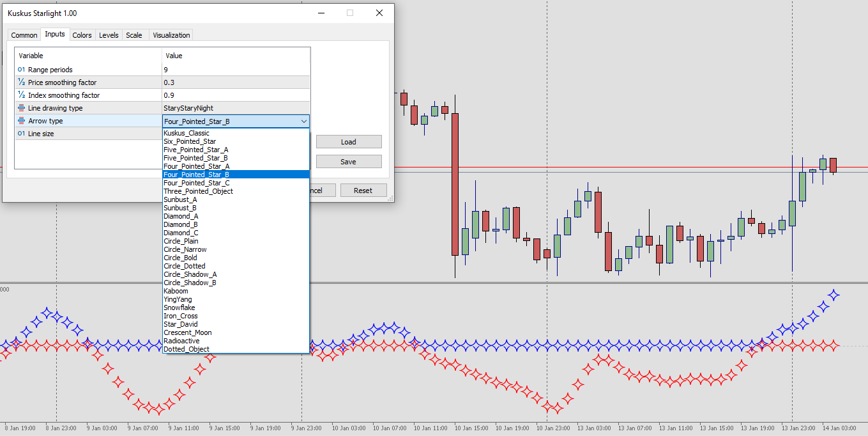
Task: Open the Arrow type dropdown chevron
Action: coord(305,121)
